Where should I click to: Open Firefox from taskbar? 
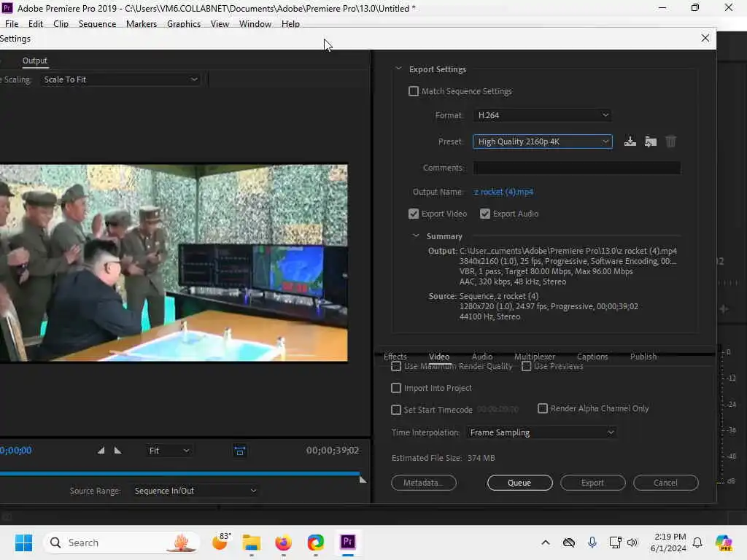point(283,542)
